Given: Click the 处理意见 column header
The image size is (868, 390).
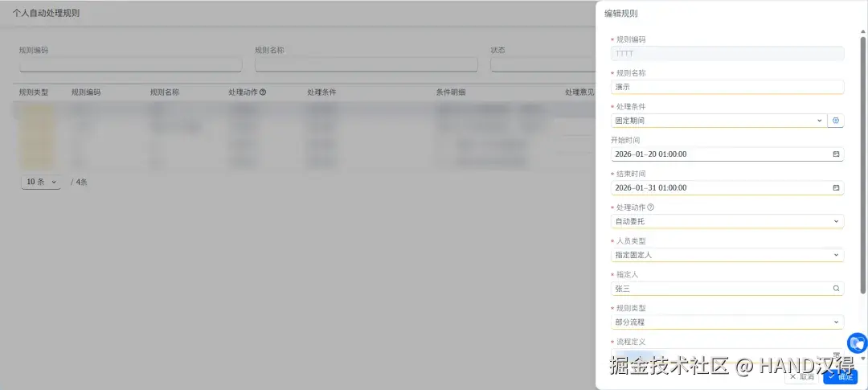Looking at the screenshot, I should point(579,92).
